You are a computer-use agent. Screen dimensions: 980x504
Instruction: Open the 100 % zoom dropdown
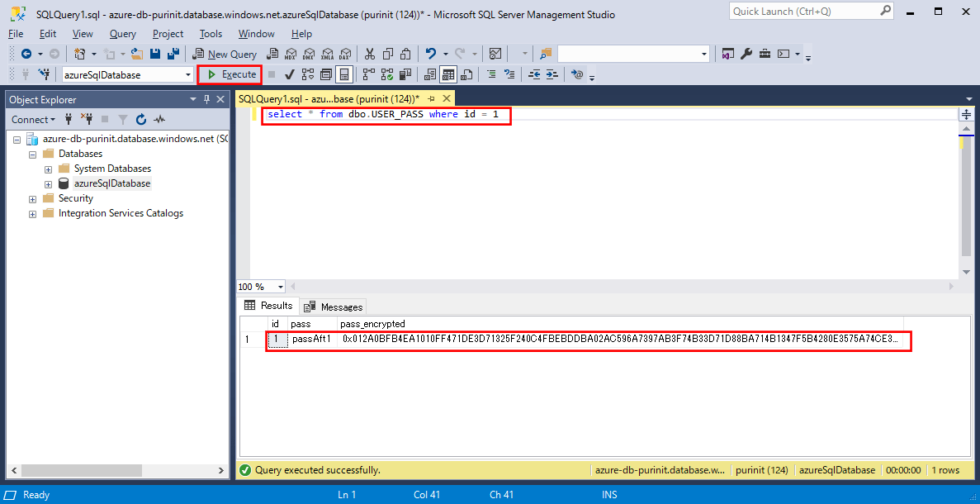[280, 287]
